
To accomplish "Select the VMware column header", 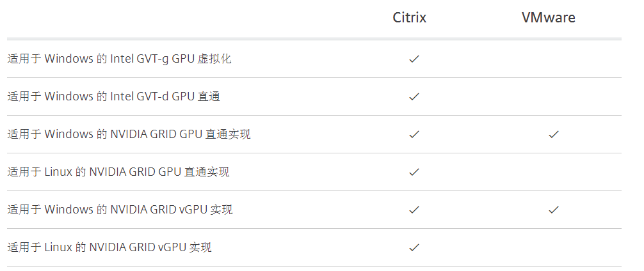I will (548, 17).
